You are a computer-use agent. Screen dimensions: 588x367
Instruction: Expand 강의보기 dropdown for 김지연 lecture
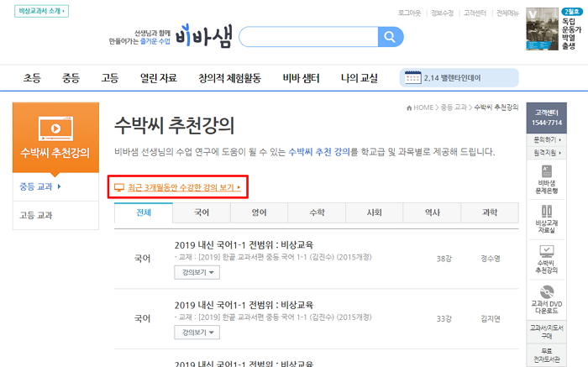[x=197, y=333]
